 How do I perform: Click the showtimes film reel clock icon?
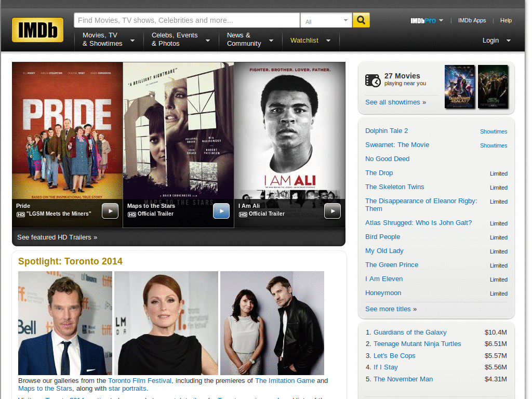click(x=373, y=81)
